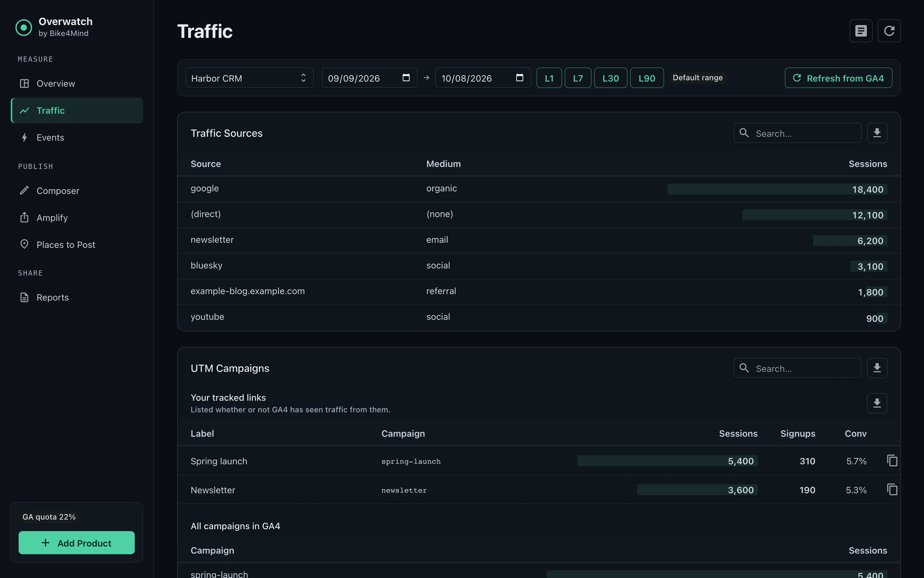Open the notes icon button beside the refresh button
The height and width of the screenshot is (578, 924).
pos(860,31)
